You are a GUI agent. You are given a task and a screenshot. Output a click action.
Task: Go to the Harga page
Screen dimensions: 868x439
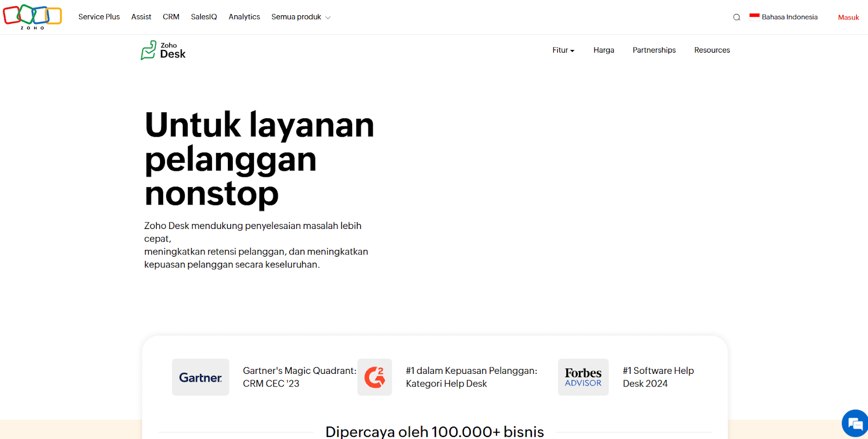click(x=604, y=50)
